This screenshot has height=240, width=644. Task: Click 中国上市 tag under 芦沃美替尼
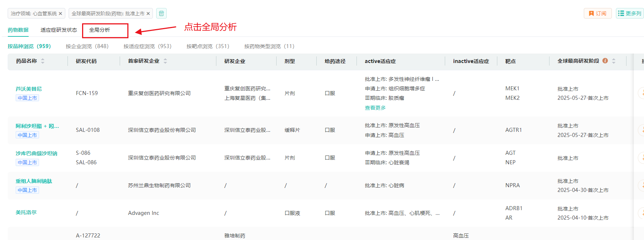coord(27,98)
